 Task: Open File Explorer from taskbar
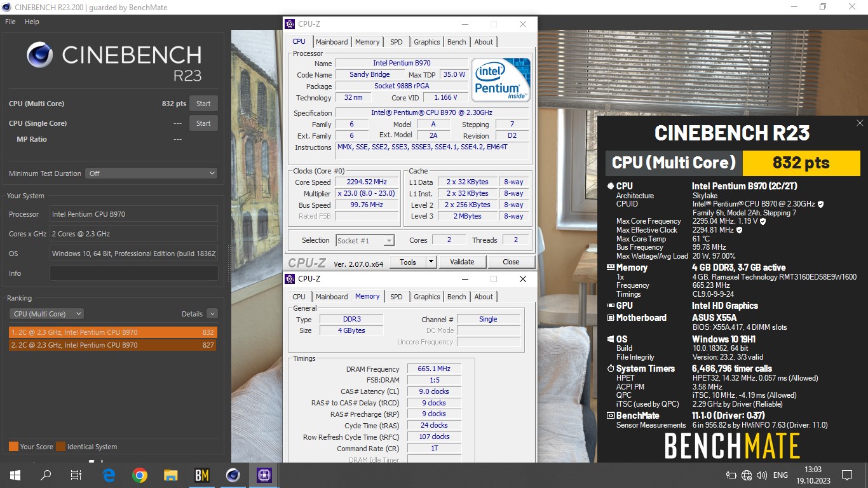171,475
